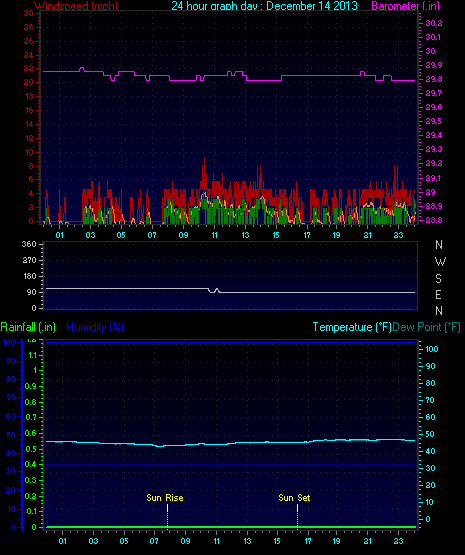Click the W compass direction label
The width and height of the screenshot is (465, 555).
tap(440, 262)
